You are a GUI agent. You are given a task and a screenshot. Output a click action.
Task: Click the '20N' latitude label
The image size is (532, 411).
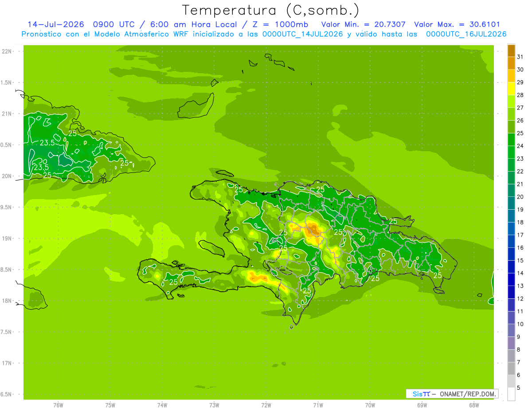click(8, 176)
